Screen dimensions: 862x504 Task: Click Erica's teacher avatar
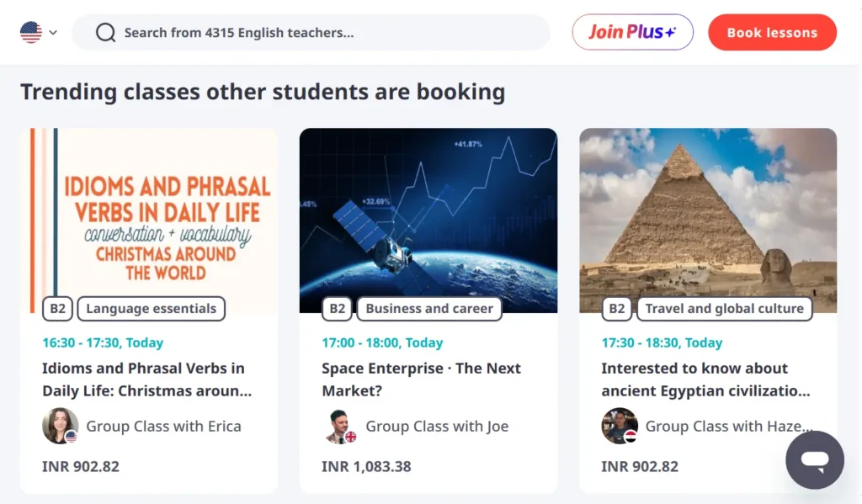point(60,427)
